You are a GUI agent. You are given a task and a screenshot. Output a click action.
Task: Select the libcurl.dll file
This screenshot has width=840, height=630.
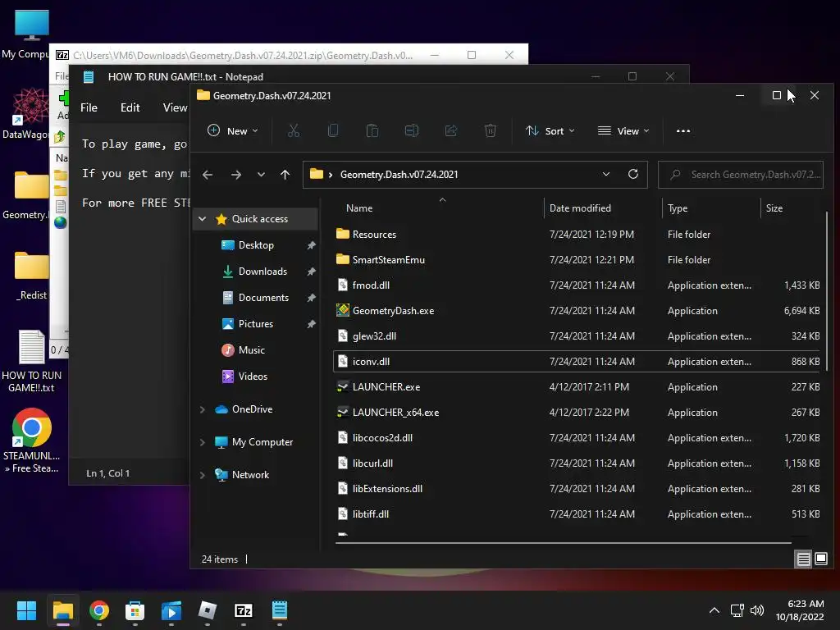pos(372,463)
